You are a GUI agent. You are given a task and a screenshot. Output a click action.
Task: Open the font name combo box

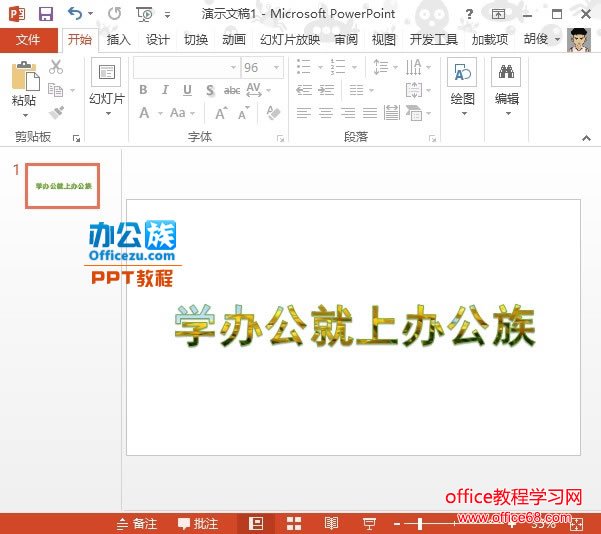tap(187, 67)
